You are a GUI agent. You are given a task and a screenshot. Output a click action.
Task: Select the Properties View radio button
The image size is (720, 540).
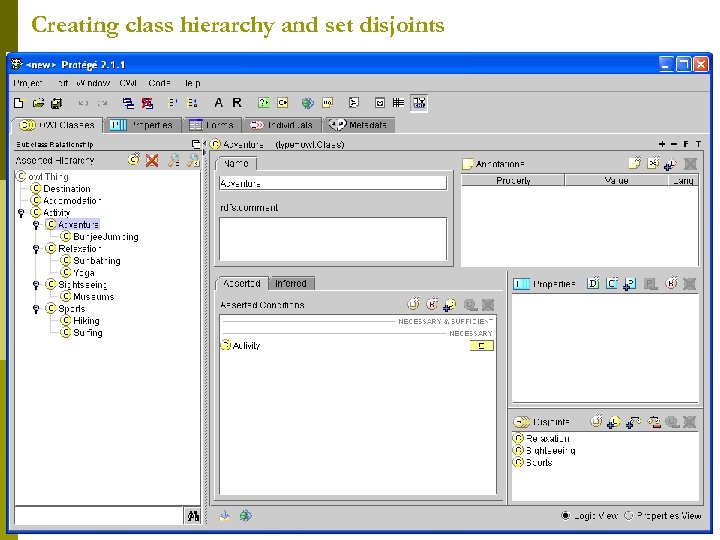click(x=628, y=516)
